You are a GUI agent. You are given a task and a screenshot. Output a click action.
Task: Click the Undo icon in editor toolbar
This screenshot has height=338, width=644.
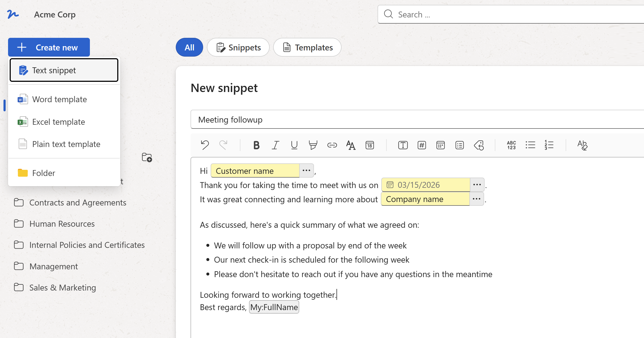coord(205,145)
